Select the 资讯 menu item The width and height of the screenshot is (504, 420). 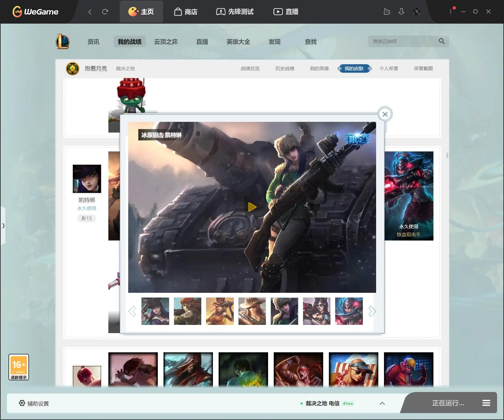[x=93, y=42]
